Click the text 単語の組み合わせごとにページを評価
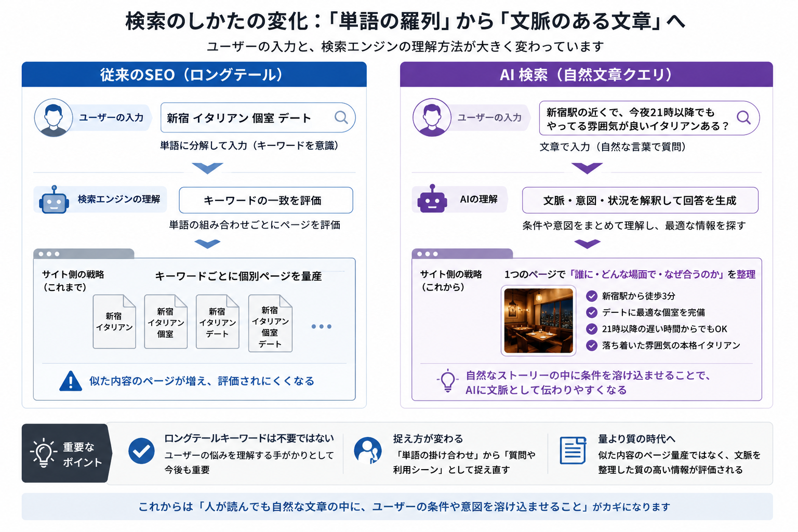The width and height of the screenshot is (798, 532). click(255, 224)
